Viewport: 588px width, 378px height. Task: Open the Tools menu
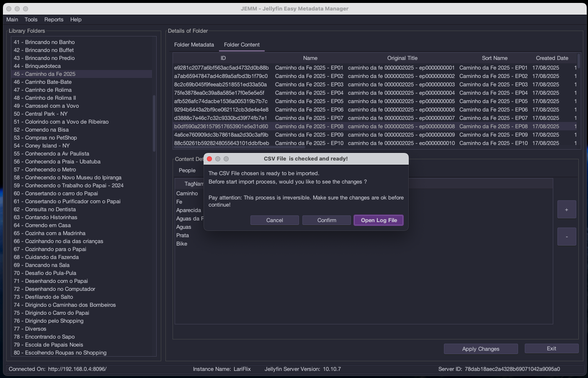click(x=31, y=20)
